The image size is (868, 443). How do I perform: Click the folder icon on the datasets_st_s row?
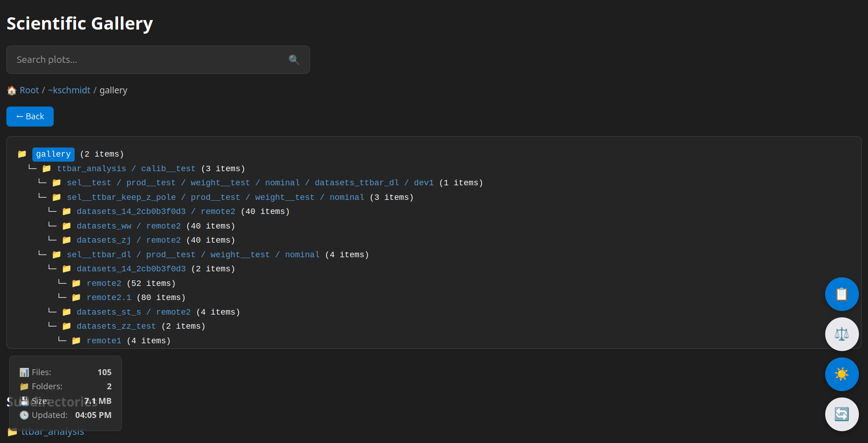click(x=66, y=312)
